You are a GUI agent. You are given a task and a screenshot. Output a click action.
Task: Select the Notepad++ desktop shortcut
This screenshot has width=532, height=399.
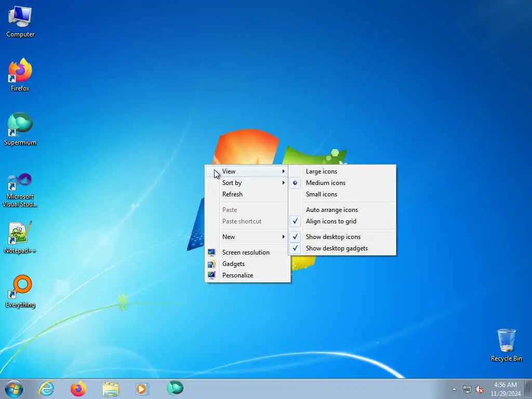(x=20, y=237)
